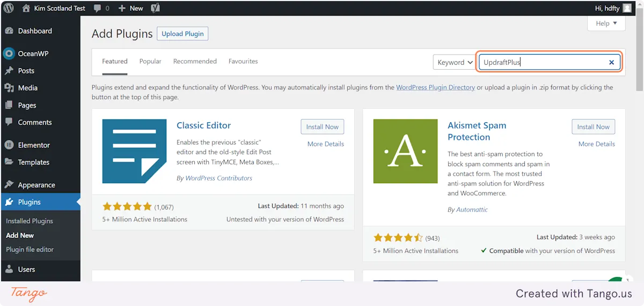Click the plus icon for New content
Screen dimensions: 644x306
122,8
